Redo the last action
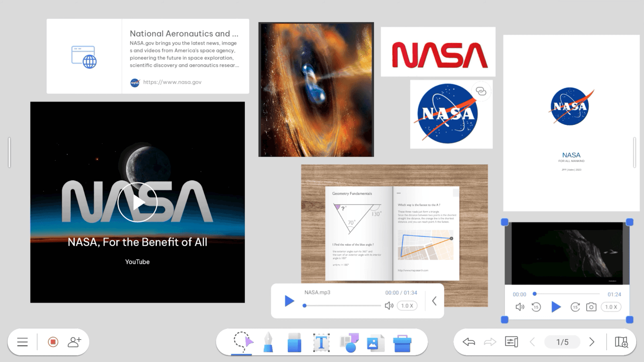644x362 pixels. 490,342
